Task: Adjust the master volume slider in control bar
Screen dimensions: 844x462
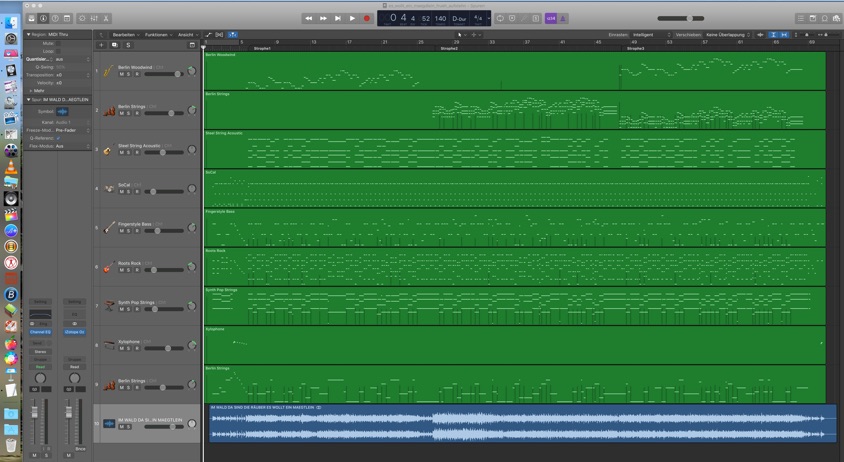Action: point(681,18)
